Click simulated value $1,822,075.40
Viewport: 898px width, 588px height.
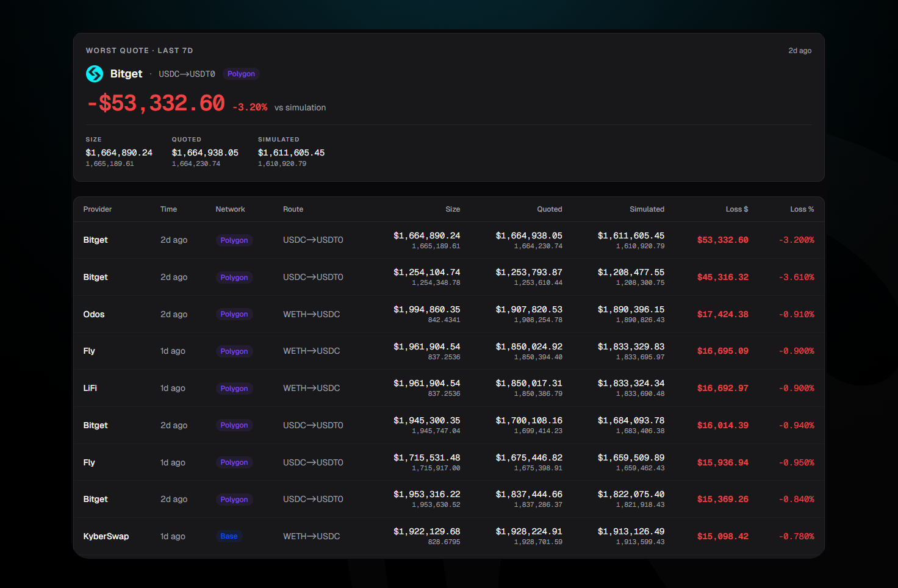631,494
